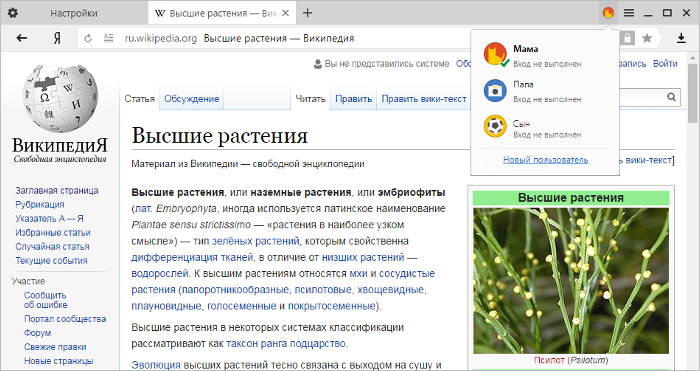Screen dimensions: 700x371
Task: Reload the page with the refresh icon
Action: pos(88,38)
